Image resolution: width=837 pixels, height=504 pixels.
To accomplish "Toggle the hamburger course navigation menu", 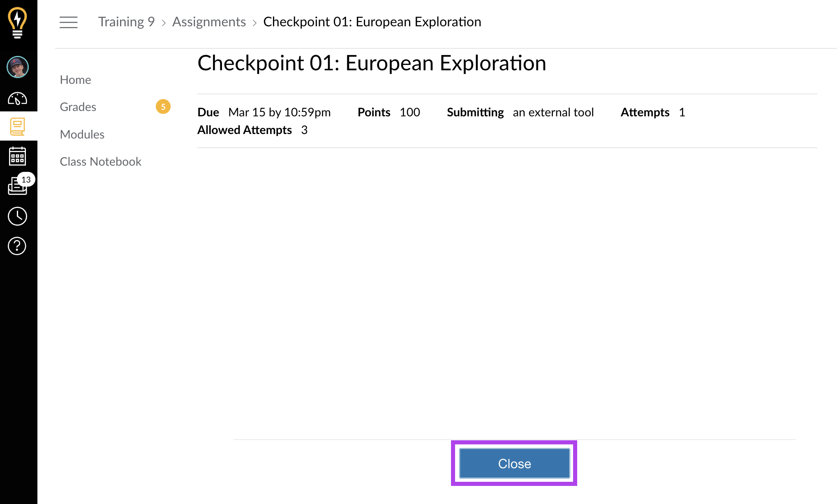I will [68, 22].
